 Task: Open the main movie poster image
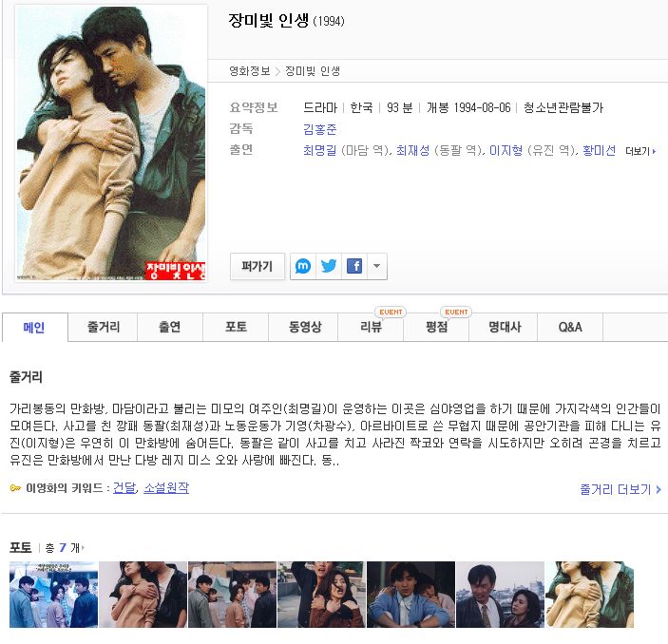pos(111,143)
